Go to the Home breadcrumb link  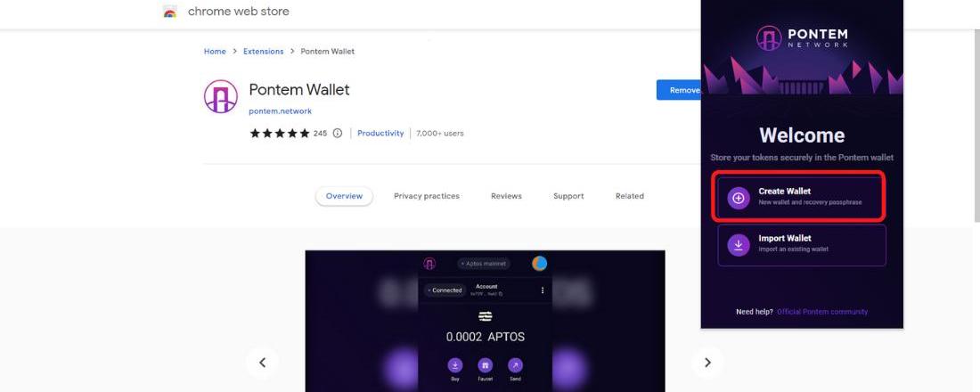coord(215,52)
